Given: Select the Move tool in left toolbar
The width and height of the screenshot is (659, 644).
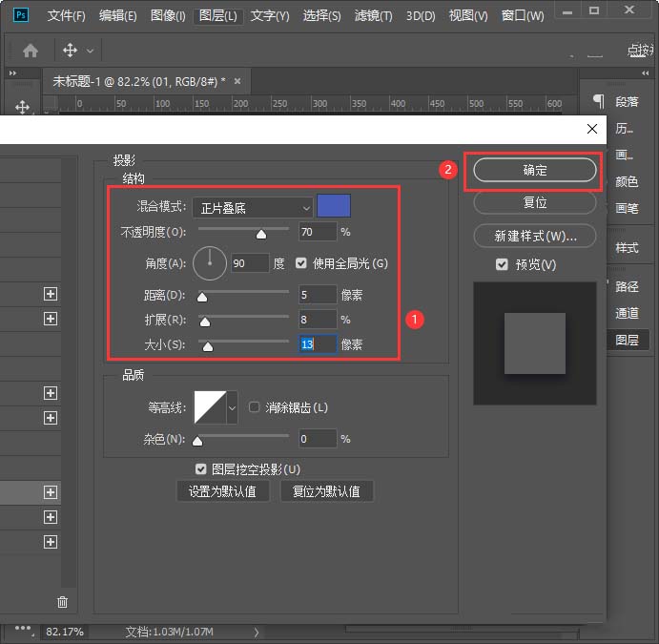Looking at the screenshot, I should pos(22,107).
